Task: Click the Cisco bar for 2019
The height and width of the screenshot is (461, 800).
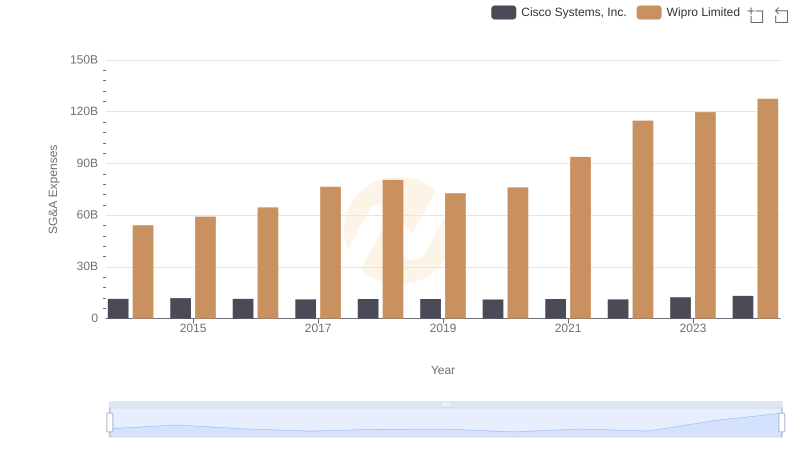Action: [x=431, y=309]
